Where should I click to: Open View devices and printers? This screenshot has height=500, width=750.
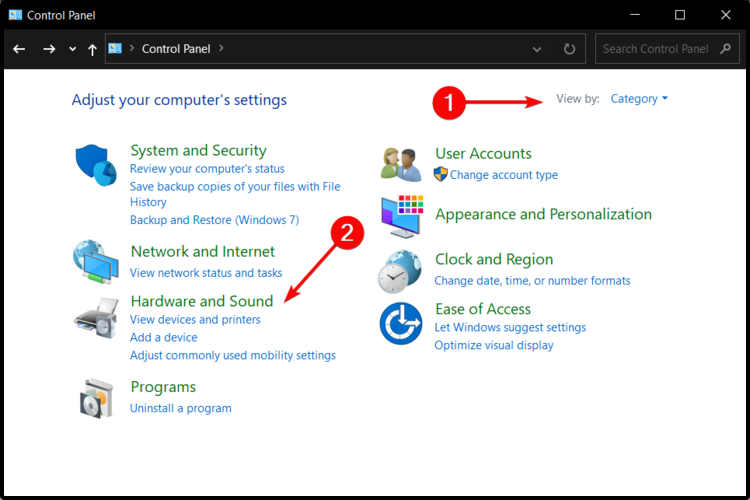pyautogui.click(x=195, y=319)
